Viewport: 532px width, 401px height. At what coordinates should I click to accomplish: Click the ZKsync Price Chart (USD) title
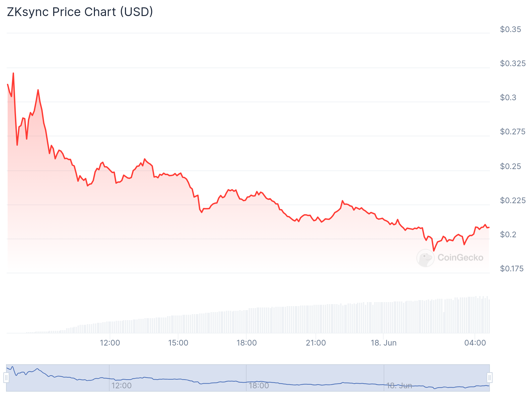80,12
